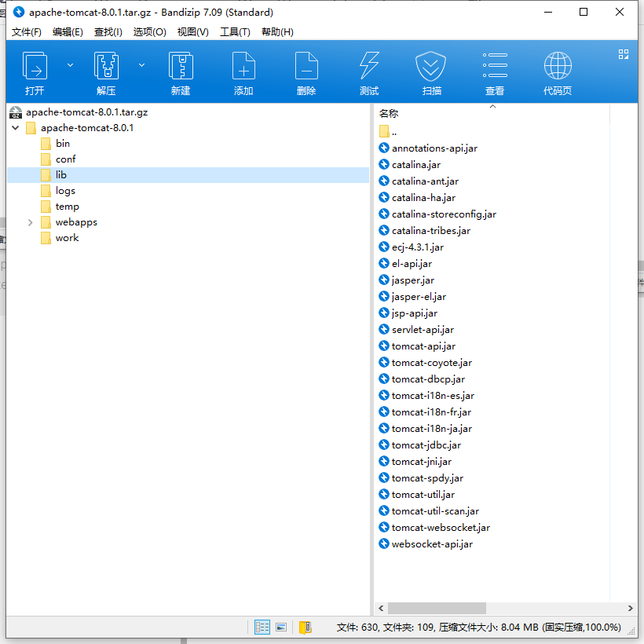Viewport: 644px width, 644px height.
Task: Click the Code page (代码页) globe icon
Action: point(558,66)
